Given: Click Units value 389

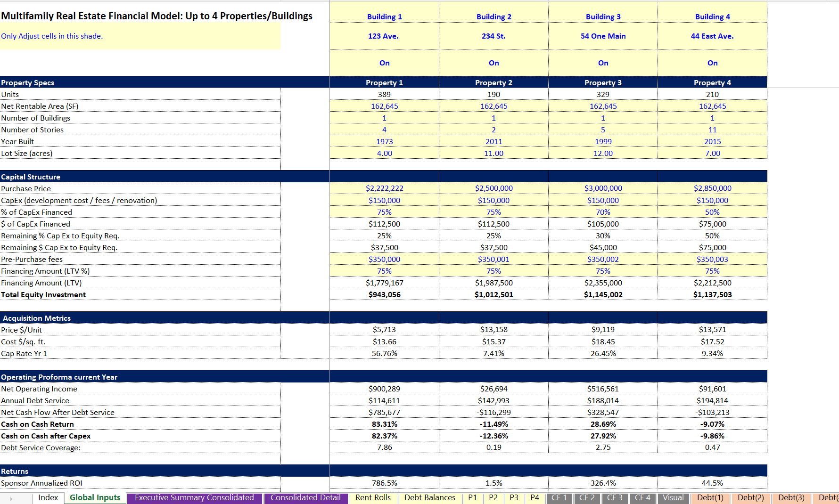Looking at the screenshot, I should point(384,94).
